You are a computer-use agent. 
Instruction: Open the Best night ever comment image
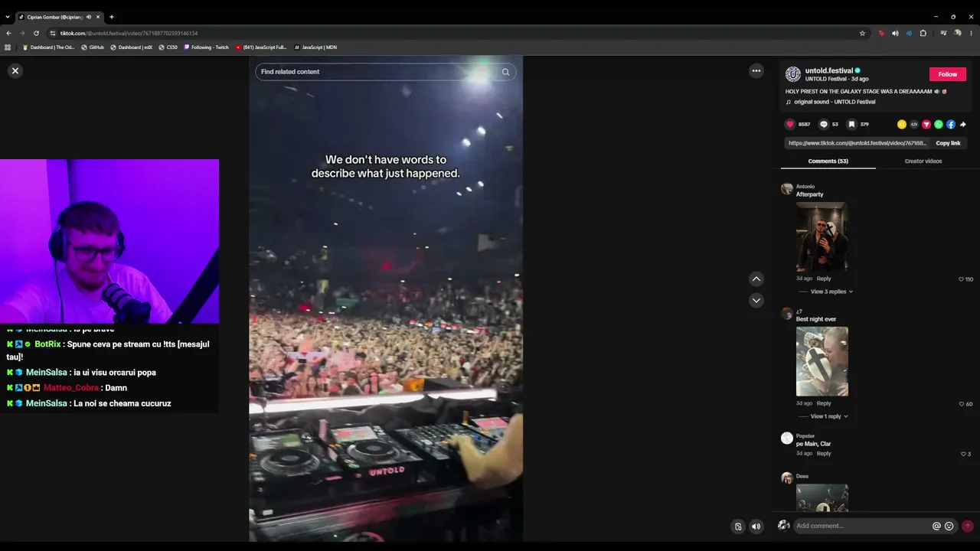click(822, 362)
